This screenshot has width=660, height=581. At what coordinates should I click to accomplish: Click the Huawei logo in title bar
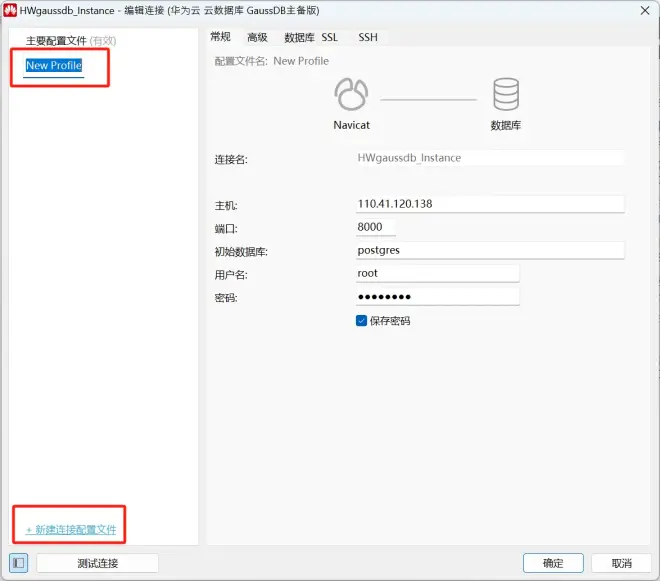[x=10, y=10]
